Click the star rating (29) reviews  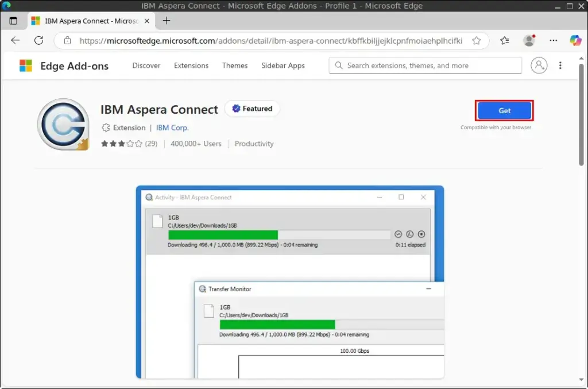(129, 144)
